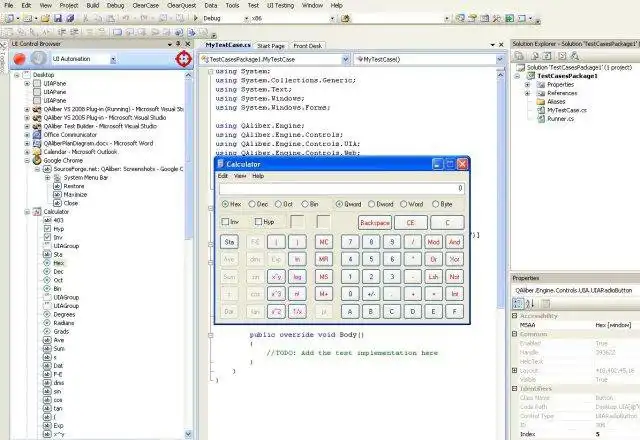
Task: Click the green Start Page icon in toolbar
Action: point(509,18)
